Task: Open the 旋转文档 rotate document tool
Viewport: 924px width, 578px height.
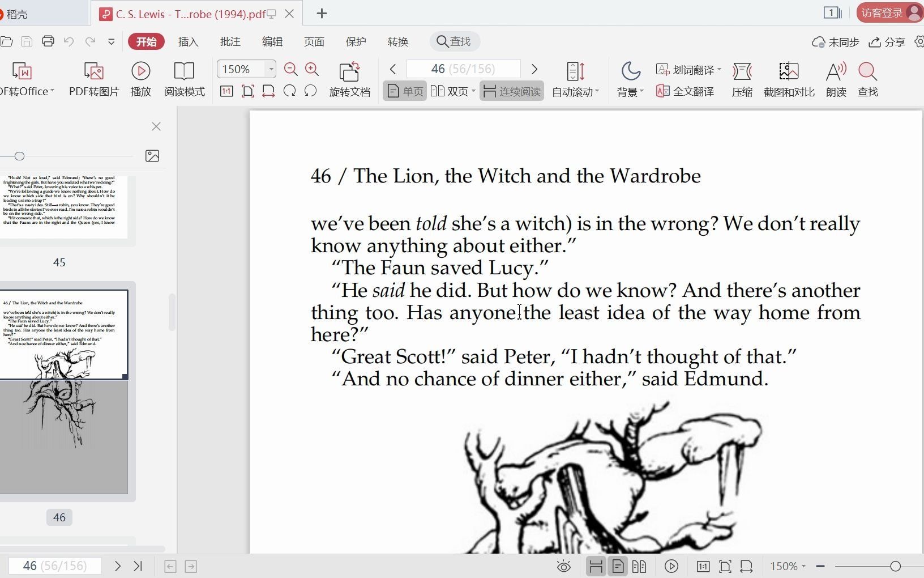Action: click(x=350, y=79)
